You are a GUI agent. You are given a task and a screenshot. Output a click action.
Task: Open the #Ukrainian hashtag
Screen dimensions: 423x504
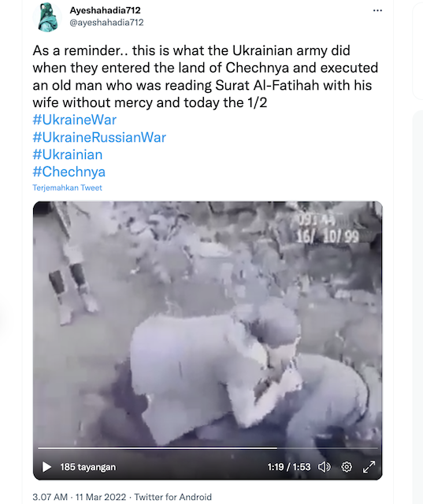tap(68, 154)
